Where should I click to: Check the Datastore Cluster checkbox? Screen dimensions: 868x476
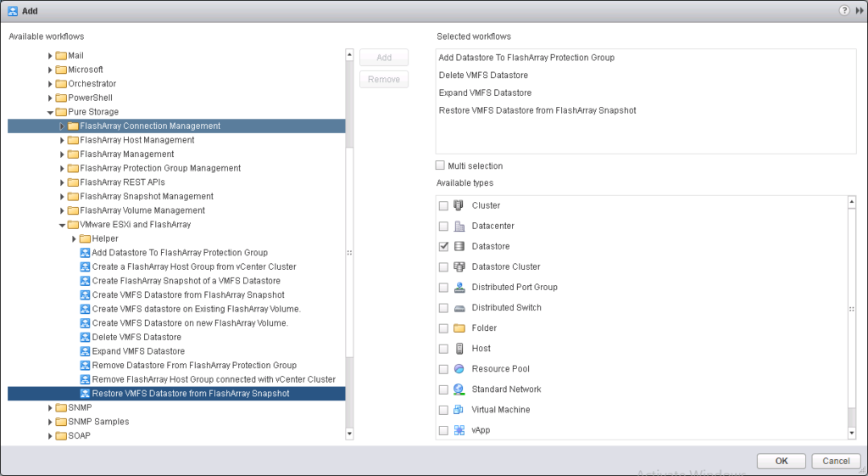[443, 267]
